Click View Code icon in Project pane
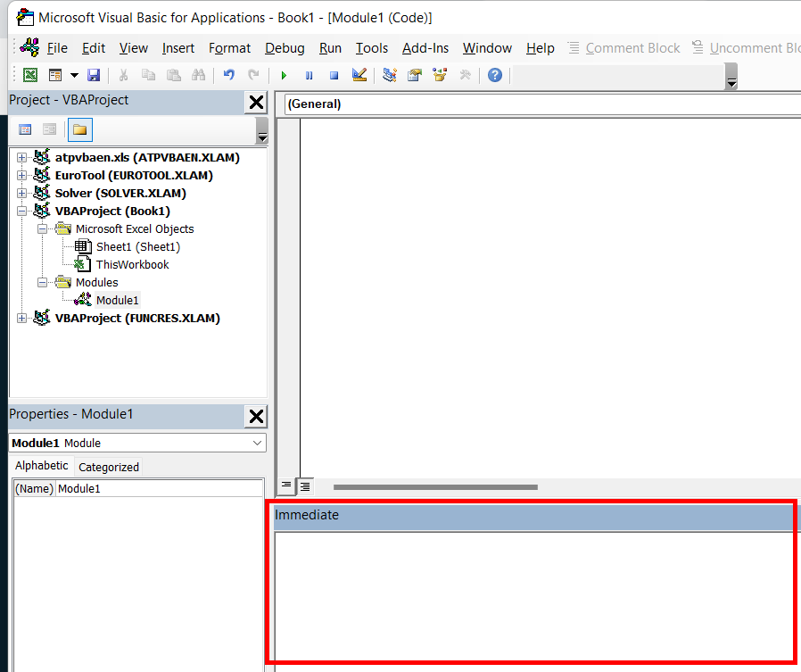The image size is (801, 672). tap(25, 129)
